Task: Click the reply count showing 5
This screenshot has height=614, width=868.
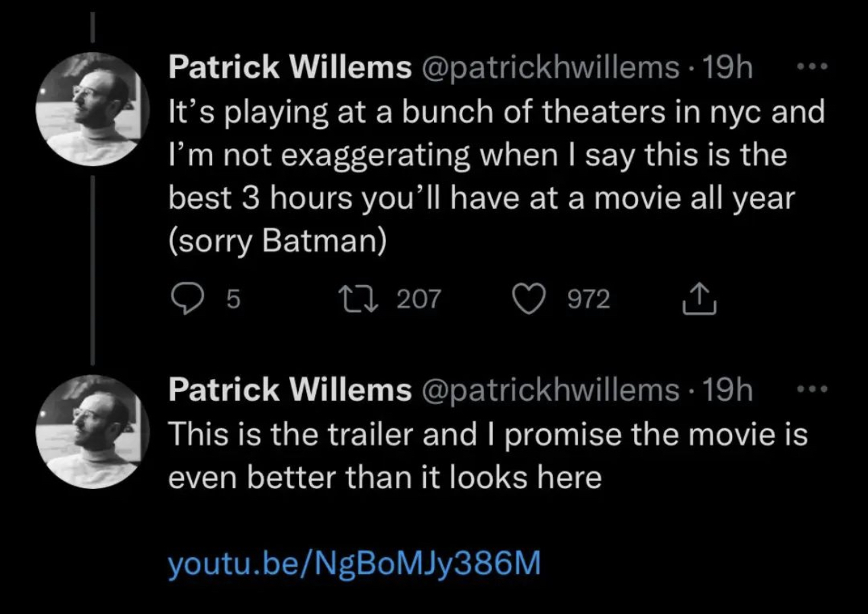Action: (x=231, y=299)
